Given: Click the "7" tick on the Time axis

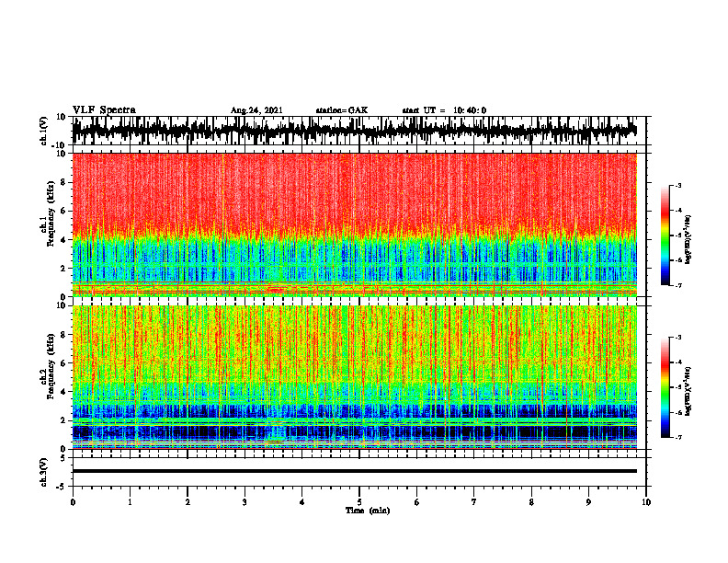Looking at the screenshot, I should (x=474, y=502).
